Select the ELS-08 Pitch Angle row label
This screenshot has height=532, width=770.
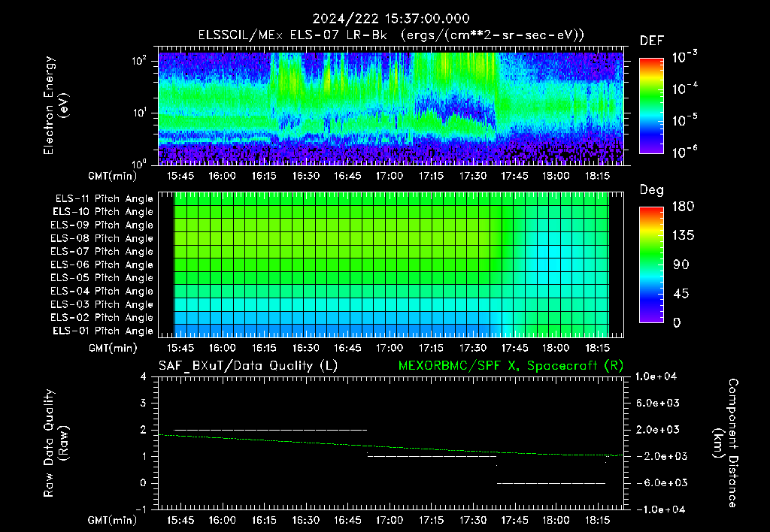coord(102,238)
